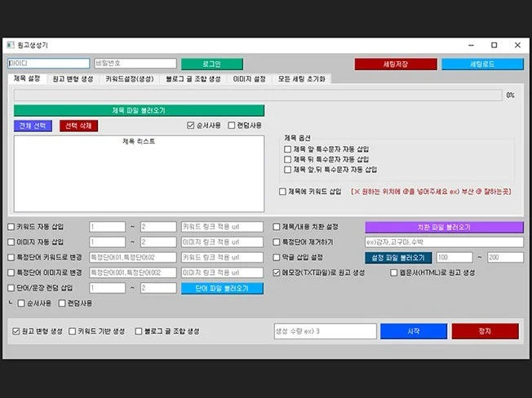532x398 pixels.
Task: Toggle the 키워드 자동 삽입 checkbox
Action: pos(11,226)
